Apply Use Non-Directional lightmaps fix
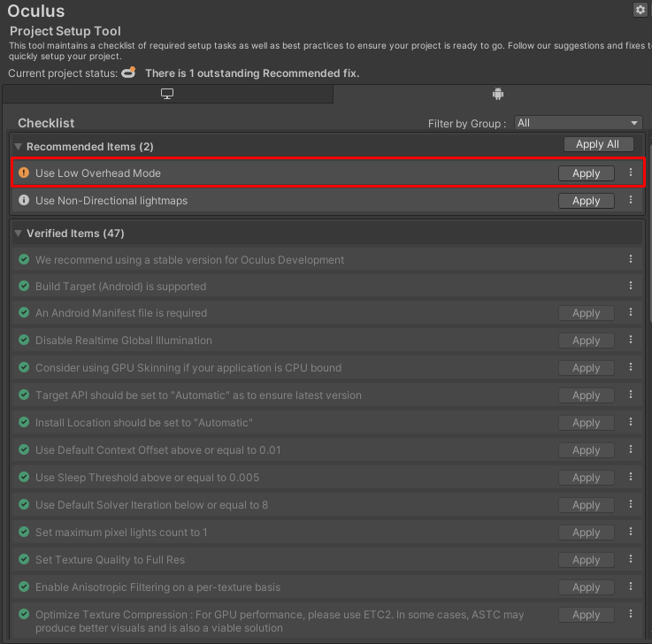The image size is (652, 644). 586,201
